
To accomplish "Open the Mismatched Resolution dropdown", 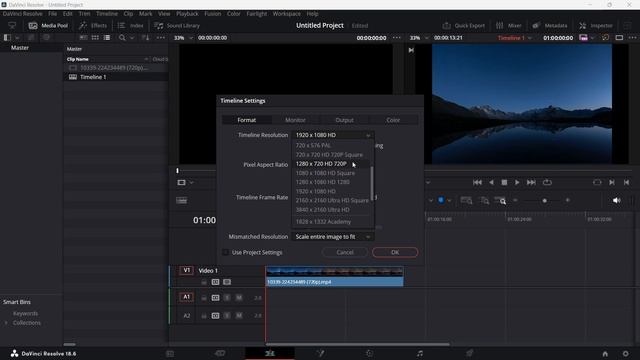I will (333, 237).
